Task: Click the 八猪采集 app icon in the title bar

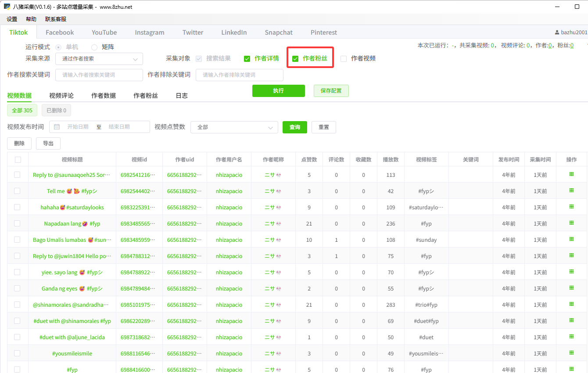Action: (x=7, y=7)
